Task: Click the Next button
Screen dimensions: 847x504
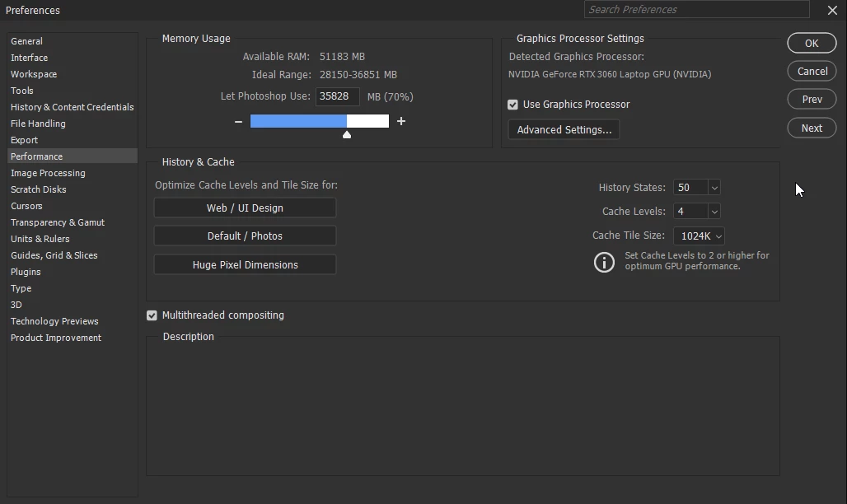Action: (812, 128)
